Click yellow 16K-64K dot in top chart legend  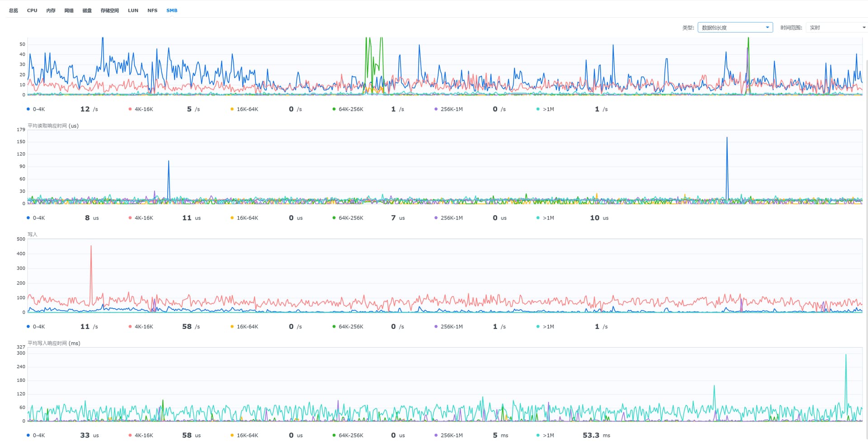(x=232, y=109)
